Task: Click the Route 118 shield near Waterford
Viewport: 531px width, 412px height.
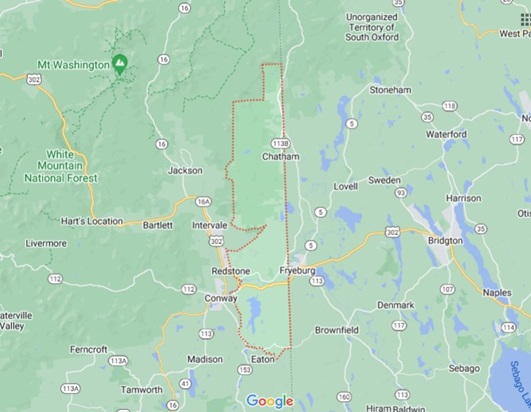Action: [449, 106]
